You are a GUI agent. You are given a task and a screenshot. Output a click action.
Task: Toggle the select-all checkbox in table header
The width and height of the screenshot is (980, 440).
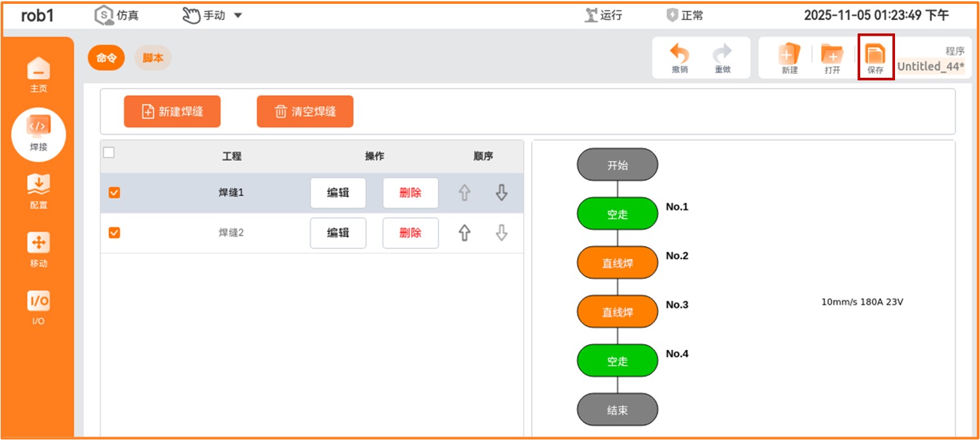pyautogui.click(x=109, y=153)
